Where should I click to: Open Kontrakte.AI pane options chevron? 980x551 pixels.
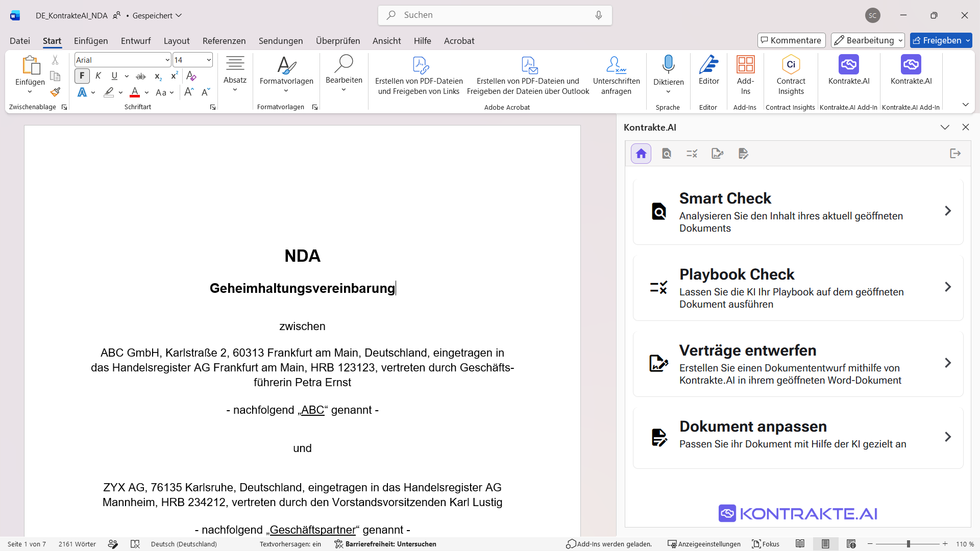[x=945, y=127]
